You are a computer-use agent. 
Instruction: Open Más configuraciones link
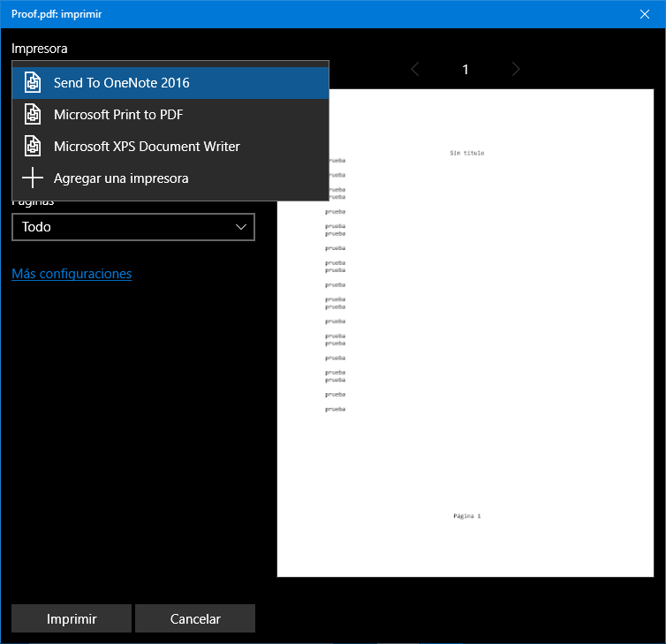point(72,274)
